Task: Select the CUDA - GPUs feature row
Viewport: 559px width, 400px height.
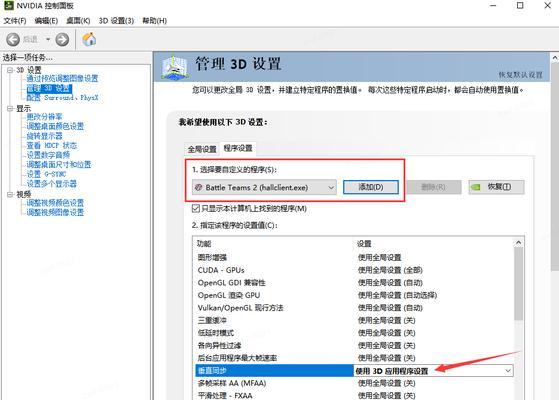Action: click(x=354, y=270)
